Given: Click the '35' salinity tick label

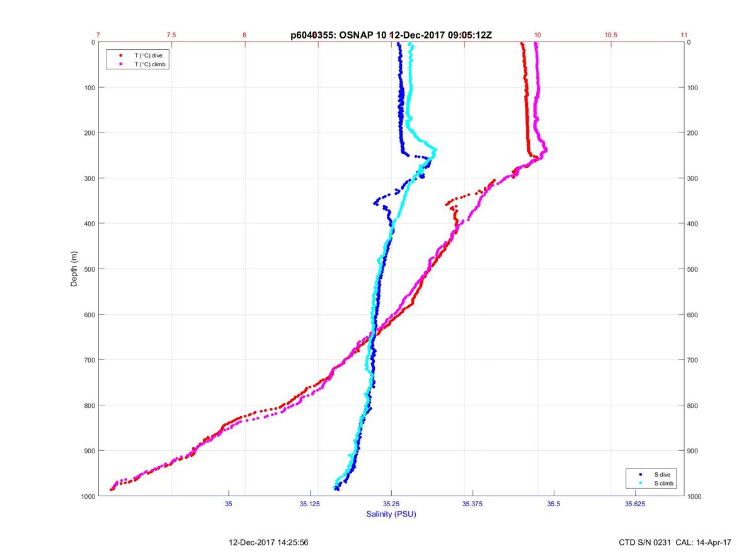Looking at the screenshot, I should tap(229, 504).
